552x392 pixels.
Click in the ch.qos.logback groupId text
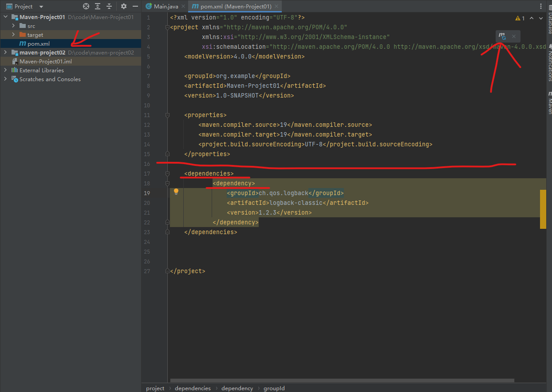tap(284, 193)
